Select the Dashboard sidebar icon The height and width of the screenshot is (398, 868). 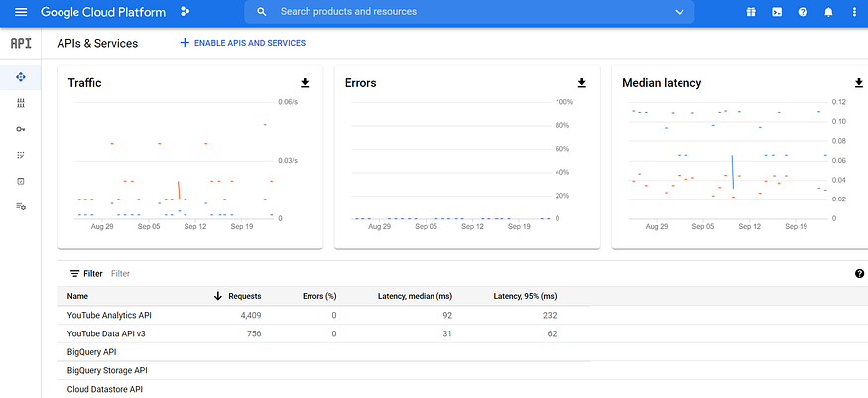pos(21,77)
